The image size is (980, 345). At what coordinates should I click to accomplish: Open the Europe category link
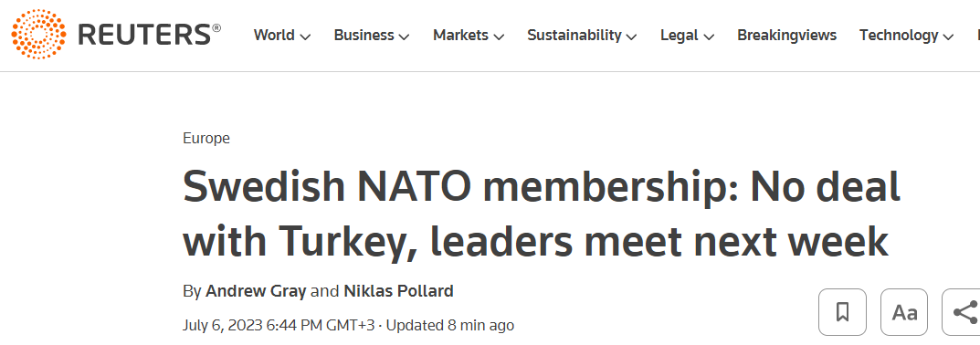tap(206, 138)
